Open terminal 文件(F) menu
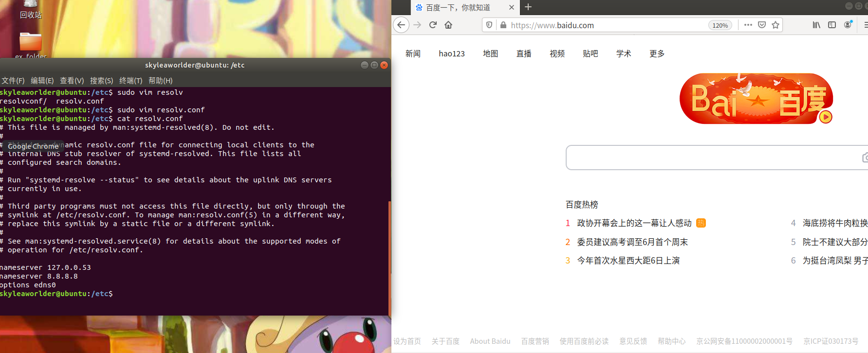Screen dimensions: 868x353 coord(13,81)
